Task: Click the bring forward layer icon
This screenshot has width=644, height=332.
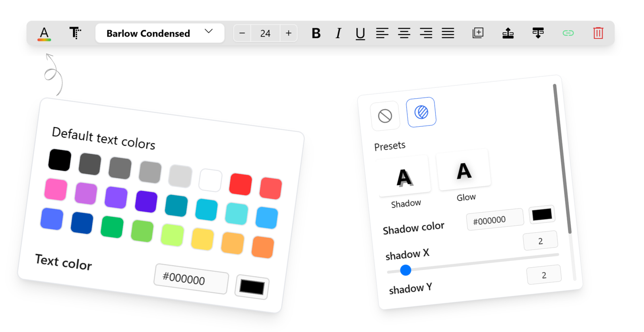Action: pyautogui.click(x=508, y=33)
